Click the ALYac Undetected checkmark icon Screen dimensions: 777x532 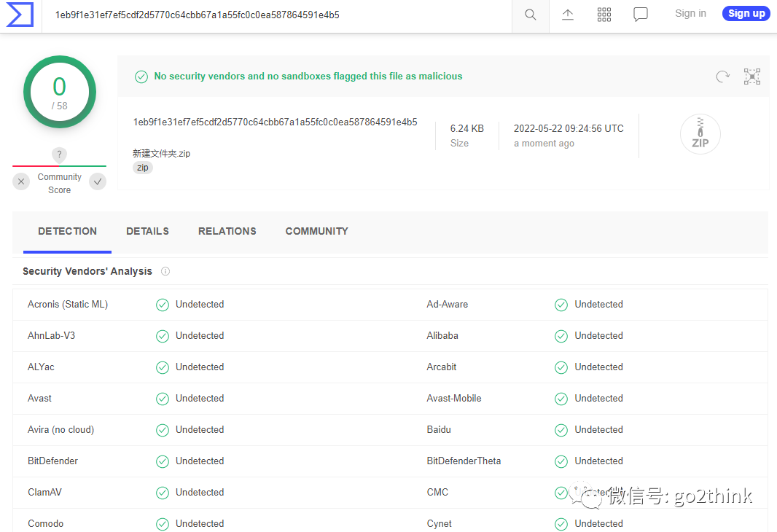coord(163,367)
